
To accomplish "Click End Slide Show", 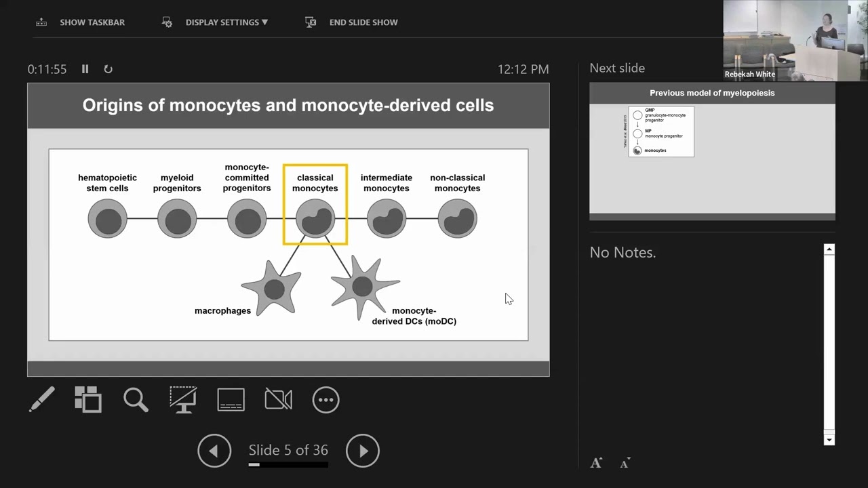I will [351, 22].
